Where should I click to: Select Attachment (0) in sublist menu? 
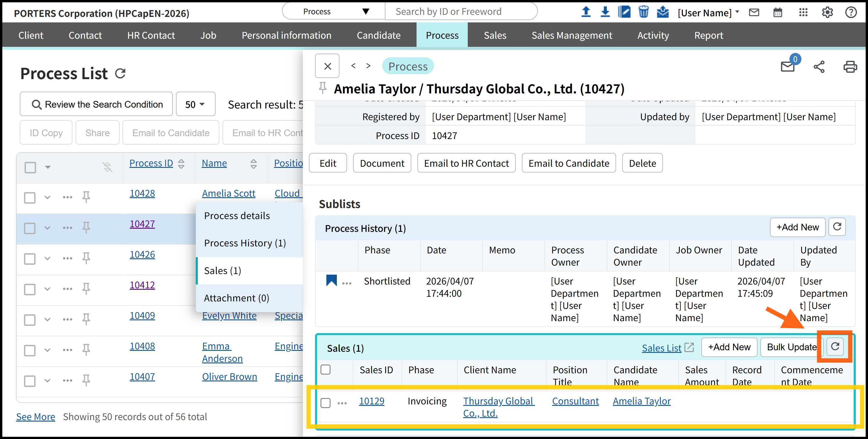pos(236,298)
